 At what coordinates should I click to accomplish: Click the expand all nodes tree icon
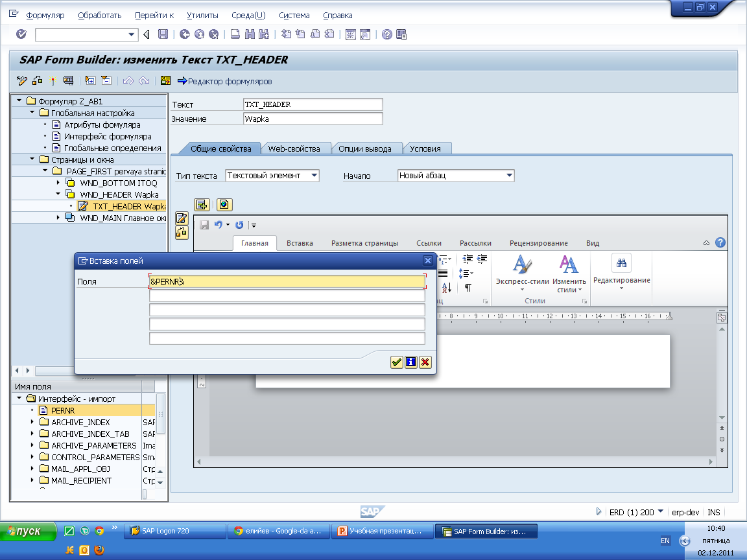[x=90, y=80]
